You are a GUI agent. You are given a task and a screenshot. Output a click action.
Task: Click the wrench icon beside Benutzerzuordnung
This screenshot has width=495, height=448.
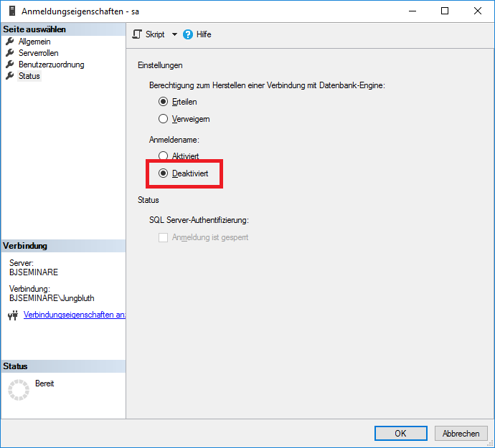click(10, 65)
